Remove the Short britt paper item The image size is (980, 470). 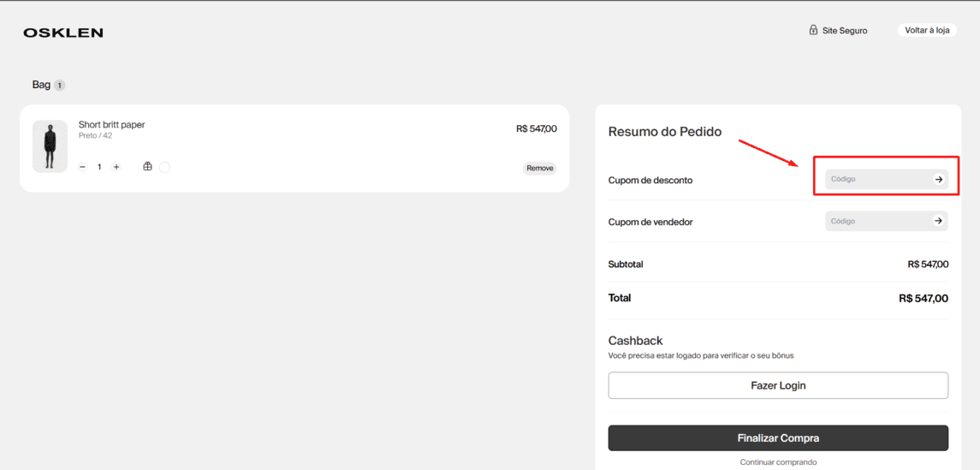(x=539, y=168)
